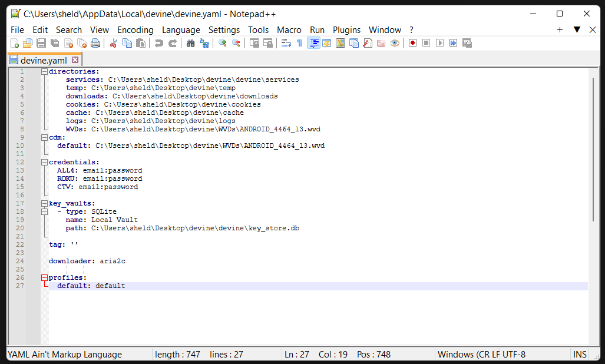
Task: Toggle show all characters pilcrow
Action: pyautogui.click(x=299, y=43)
